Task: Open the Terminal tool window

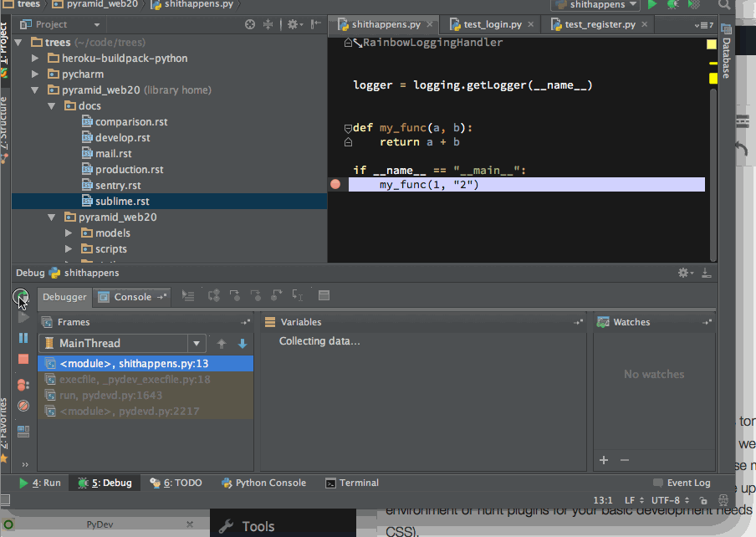Action: [352, 483]
